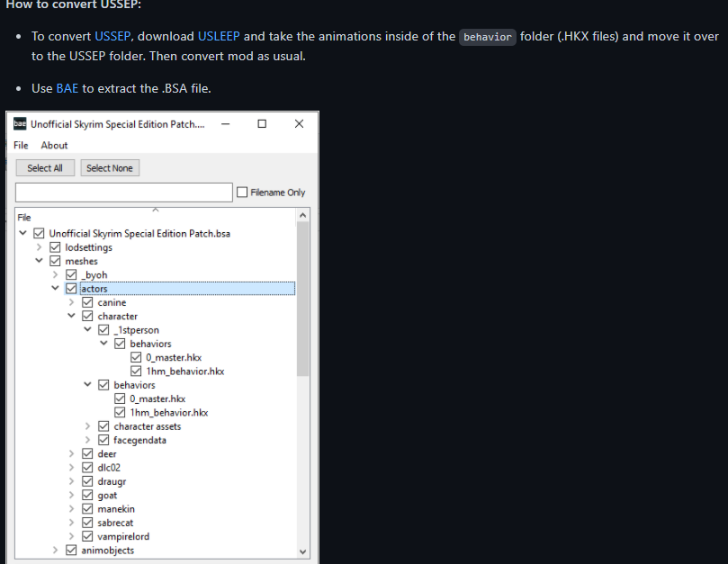
Task: Click the scrollbar up arrow in file tree
Action: [302, 215]
